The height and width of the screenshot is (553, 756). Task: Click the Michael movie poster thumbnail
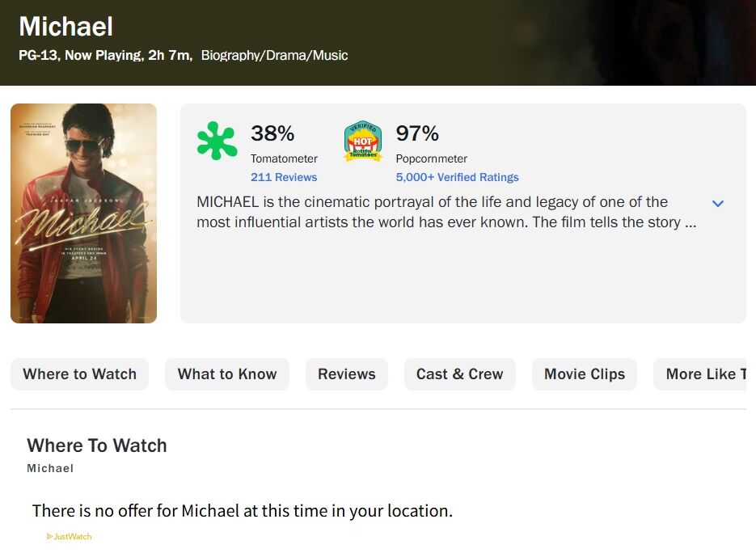(x=83, y=213)
